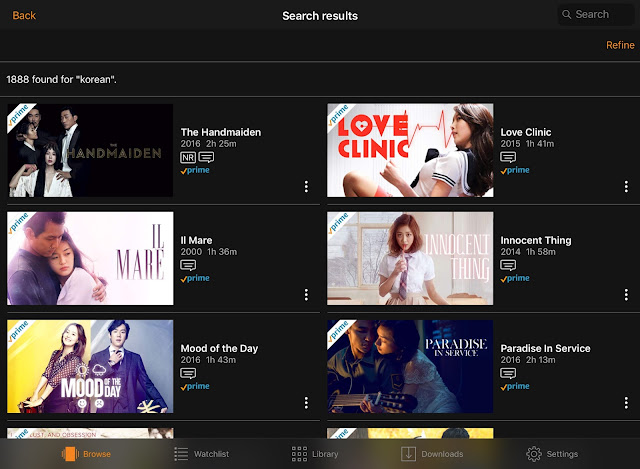Click the Library grid icon
The image size is (640, 469).
[299, 454]
